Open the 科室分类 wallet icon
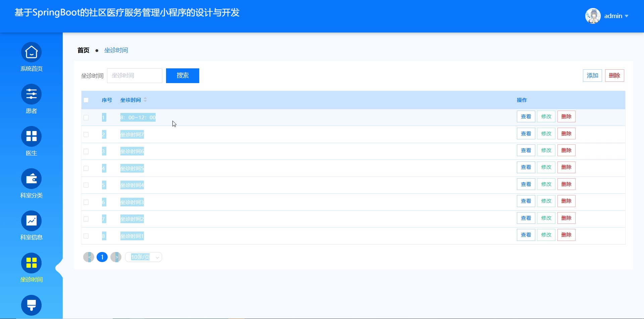Image resolution: width=644 pixels, height=319 pixels. pyautogui.click(x=32, y=179)
